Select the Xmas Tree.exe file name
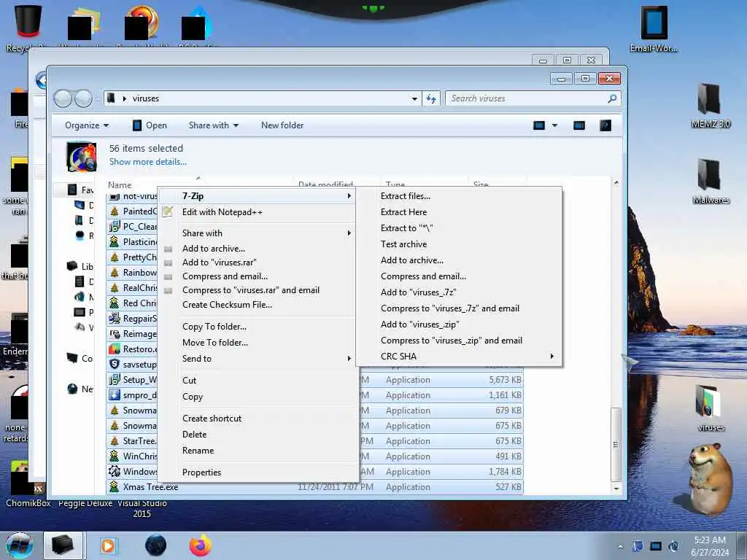747x560 pixels. [x=150, y=486]
